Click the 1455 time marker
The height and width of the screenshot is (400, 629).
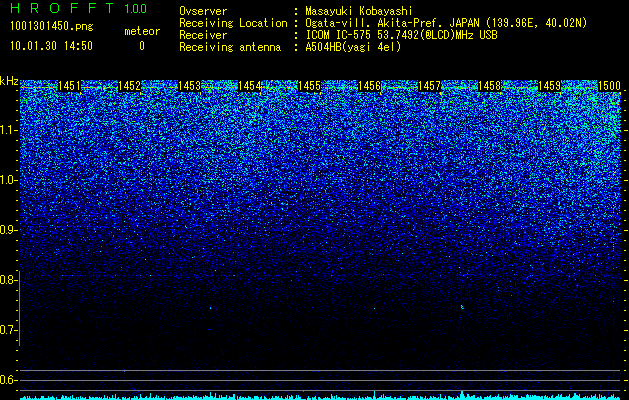(x=309, y=86)
